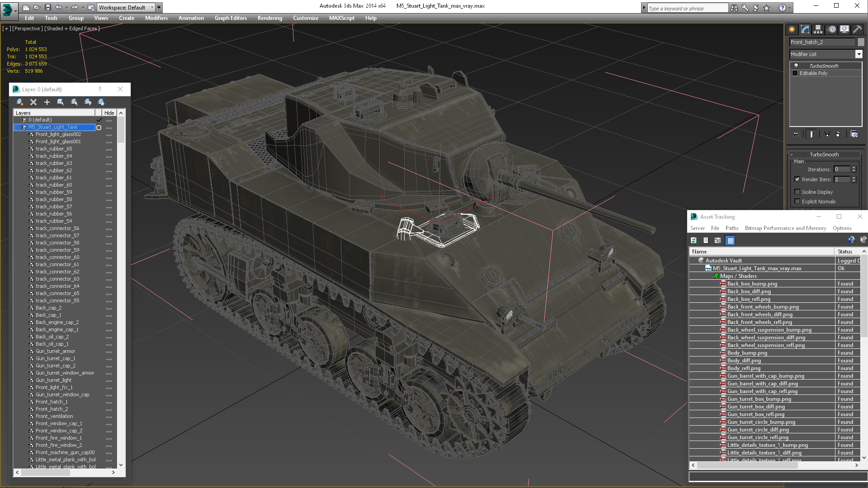This screenshot has width=868, height=488.
Task: Toggle current layer check for 0 (default)
Action: 99,120
